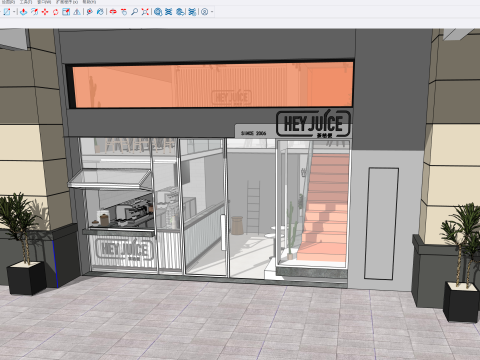The image size is (480, 360).
Task: Activate the Orbit tool
Action: (x=113, y=12)
